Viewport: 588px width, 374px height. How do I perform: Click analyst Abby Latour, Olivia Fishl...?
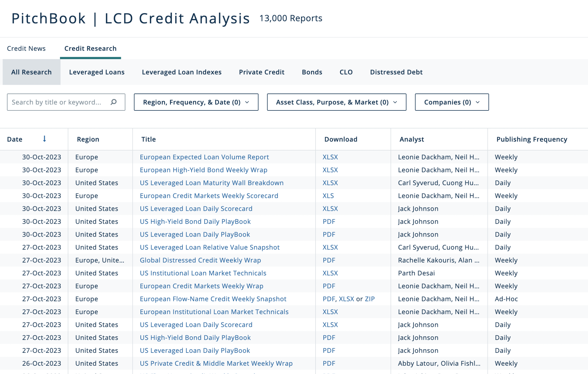coord(439,364)
